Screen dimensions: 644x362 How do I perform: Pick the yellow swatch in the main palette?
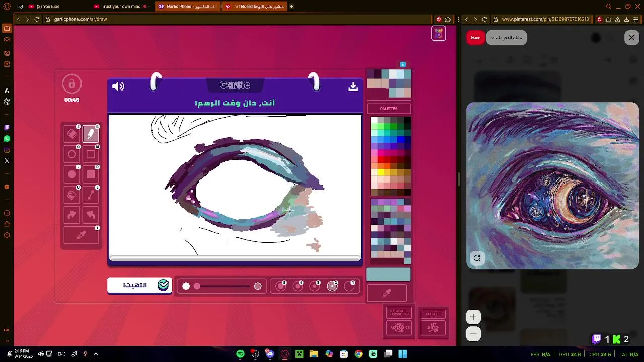(x=380, y=172)
